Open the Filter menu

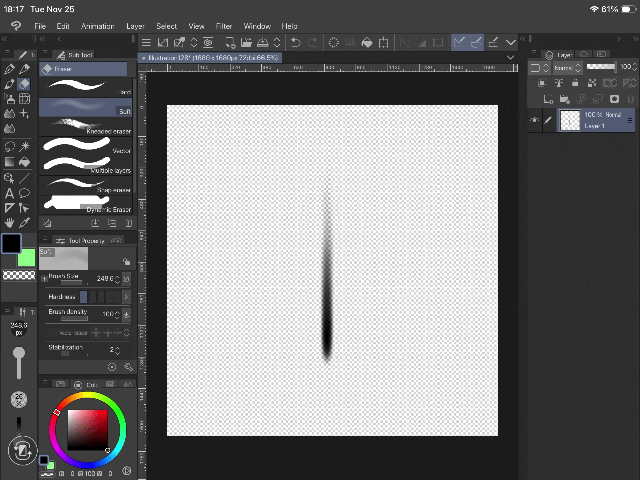click(x=224, y=26)
